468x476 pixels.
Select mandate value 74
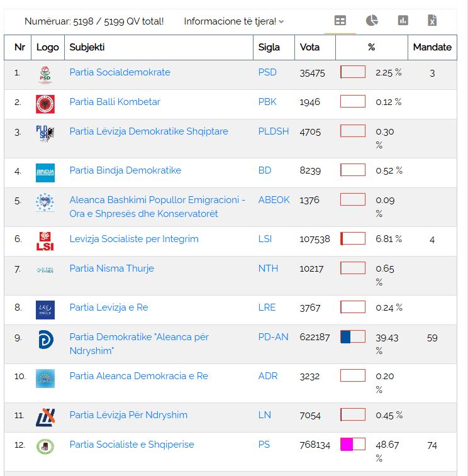[432, 445]
